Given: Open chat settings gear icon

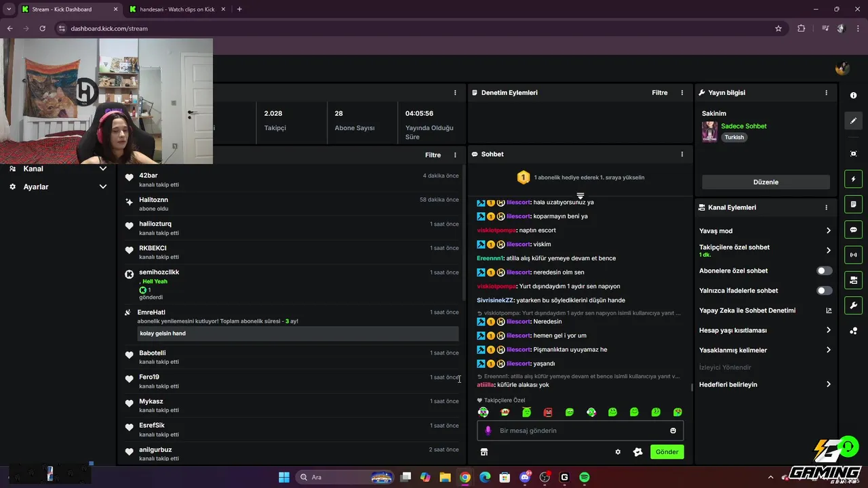Looking at the screenshot, I should [618, 452].
